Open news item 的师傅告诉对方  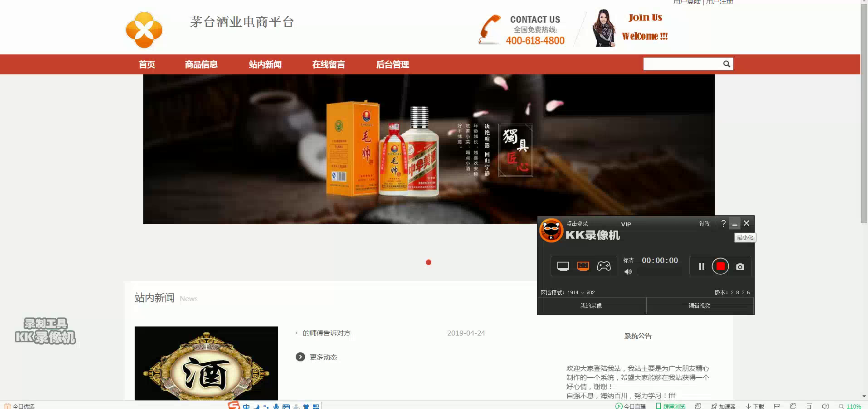tap(327, 333)
